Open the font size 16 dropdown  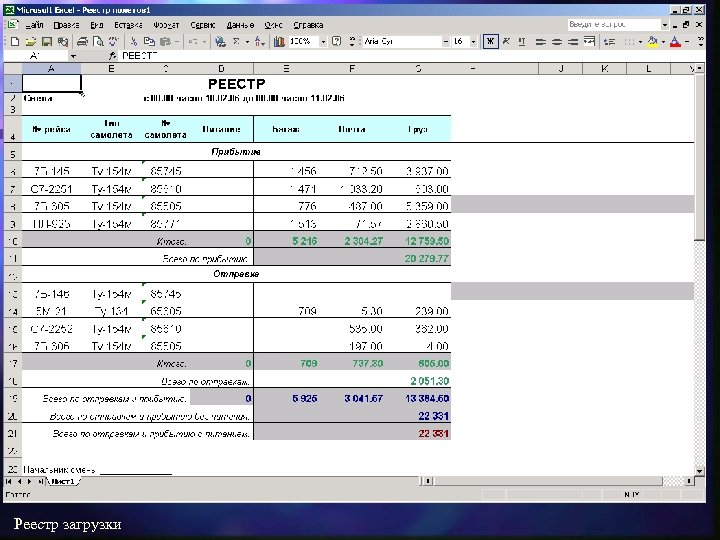pos(473,42)
